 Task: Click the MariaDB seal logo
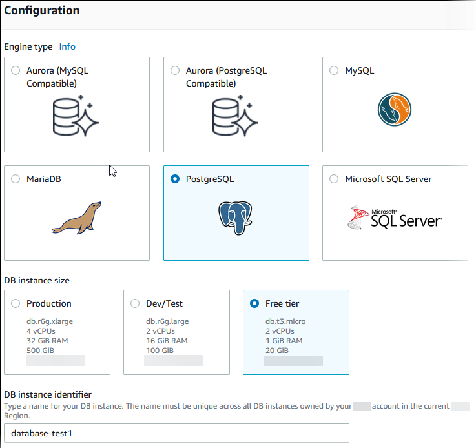77,218
